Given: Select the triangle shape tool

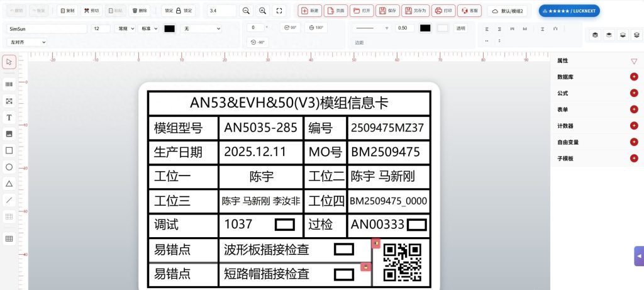Looking at the screenshot, I should [9, 184].
